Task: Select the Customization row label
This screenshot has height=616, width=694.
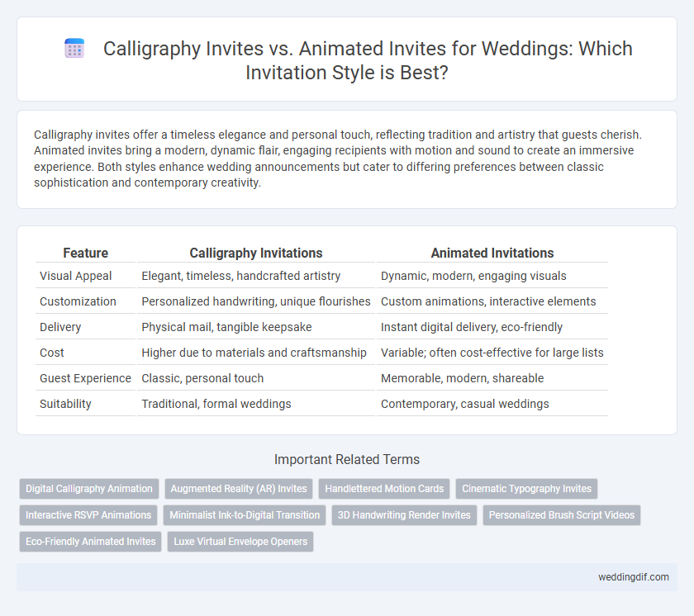Action: [x=78, y=301]
